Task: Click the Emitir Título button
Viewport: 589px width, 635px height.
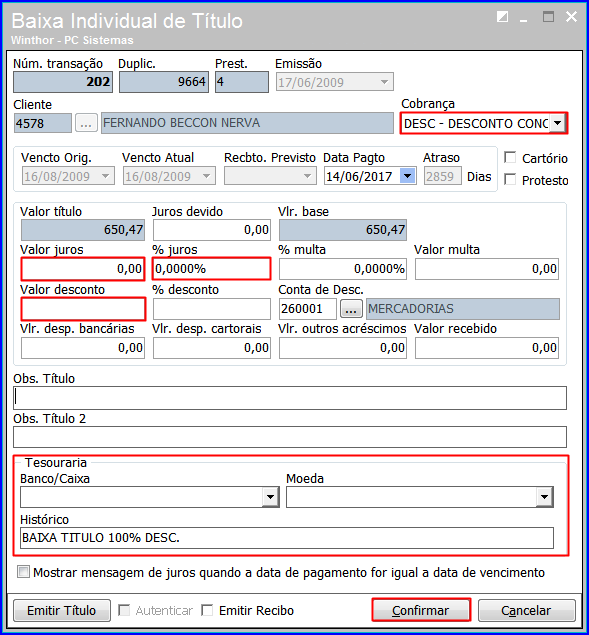Action: point(62,610)
